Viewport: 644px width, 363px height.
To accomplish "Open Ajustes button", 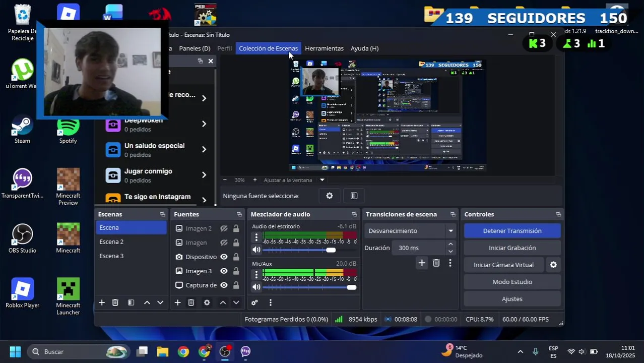I will coord(512,299).
